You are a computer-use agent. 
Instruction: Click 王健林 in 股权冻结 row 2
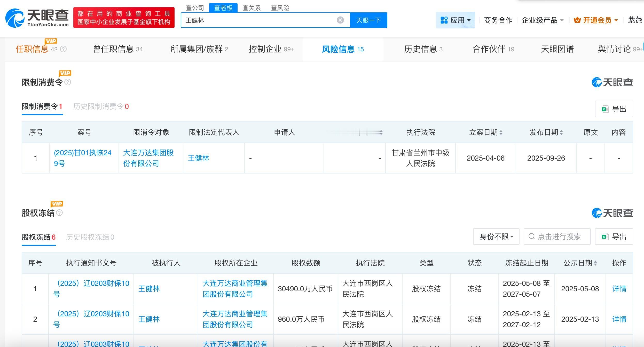tap(149, 319)
